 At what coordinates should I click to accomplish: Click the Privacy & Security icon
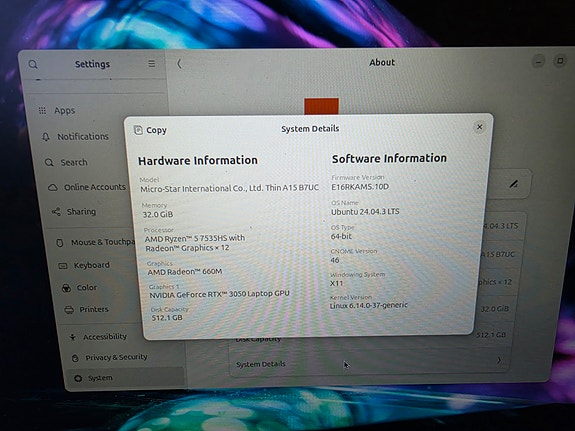75,358
